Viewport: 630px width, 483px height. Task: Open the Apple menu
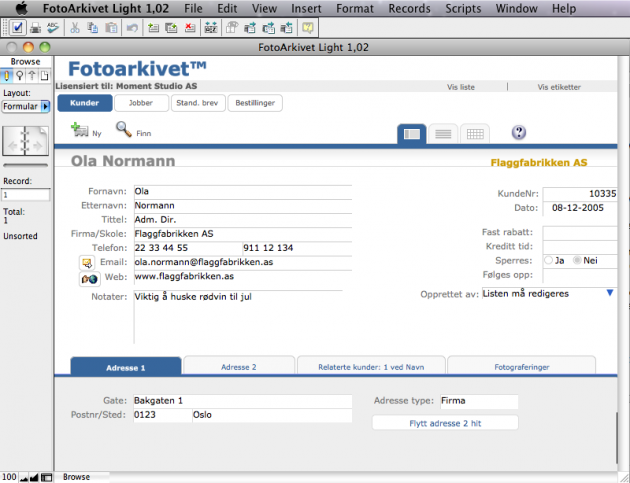click(x=22, y=8)
